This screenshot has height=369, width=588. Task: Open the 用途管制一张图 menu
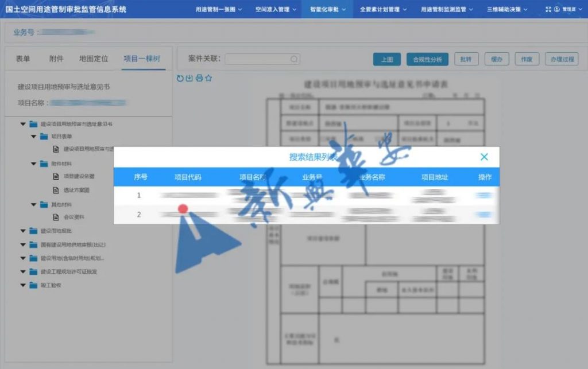219,9
